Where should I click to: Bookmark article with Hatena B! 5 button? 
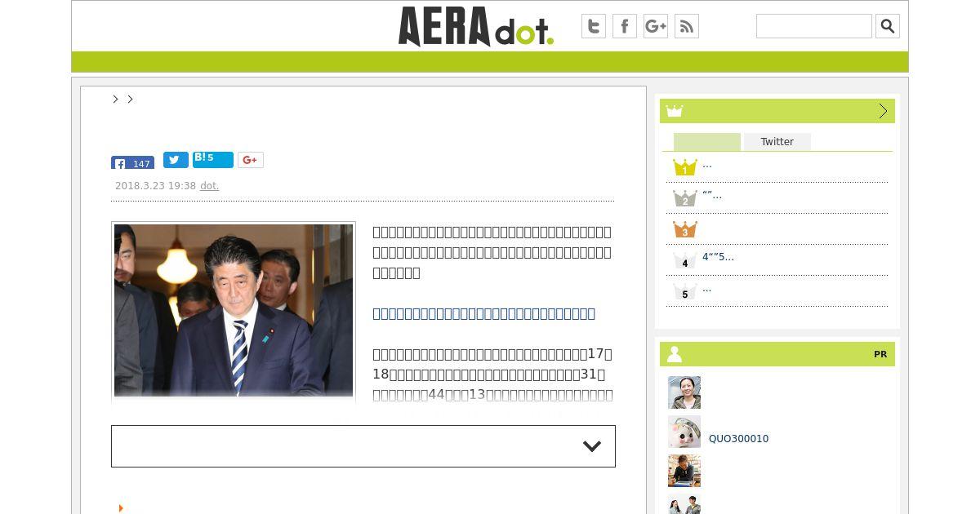213,160
